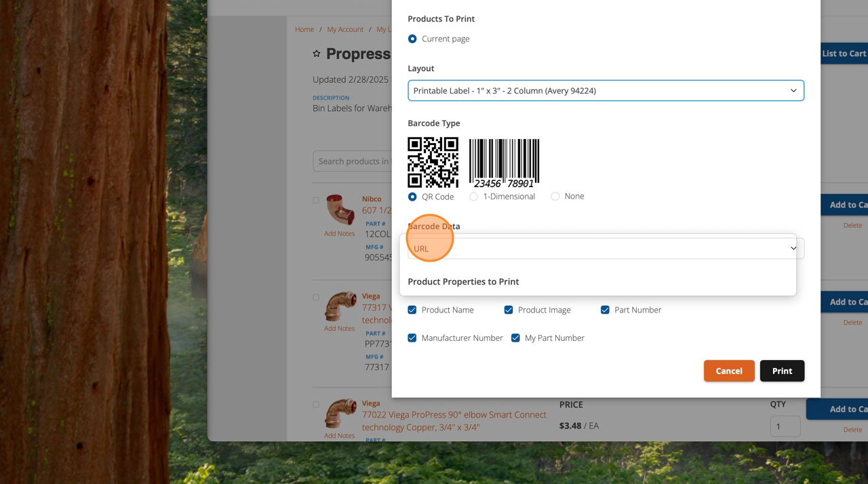Click the orange Cancel button

pos(729,371)
